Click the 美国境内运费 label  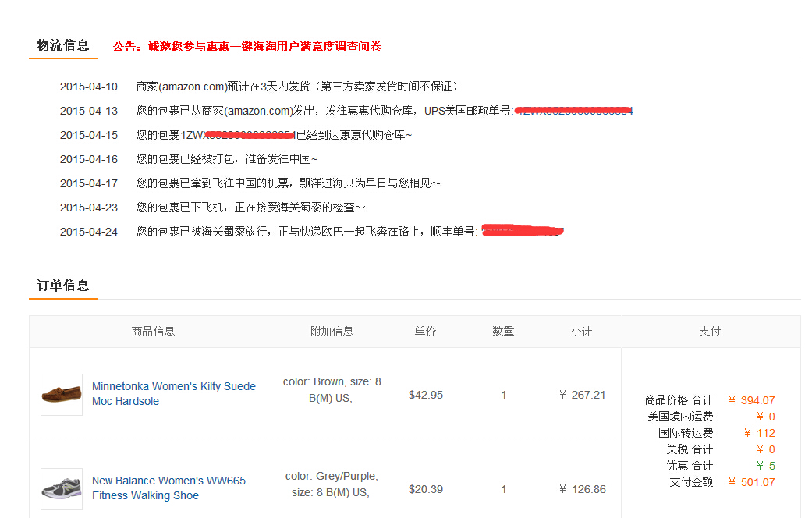[680, 417]
